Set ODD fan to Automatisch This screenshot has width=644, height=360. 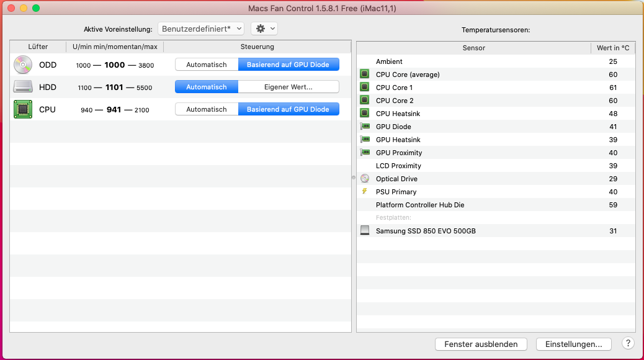(x=207, y=65)
